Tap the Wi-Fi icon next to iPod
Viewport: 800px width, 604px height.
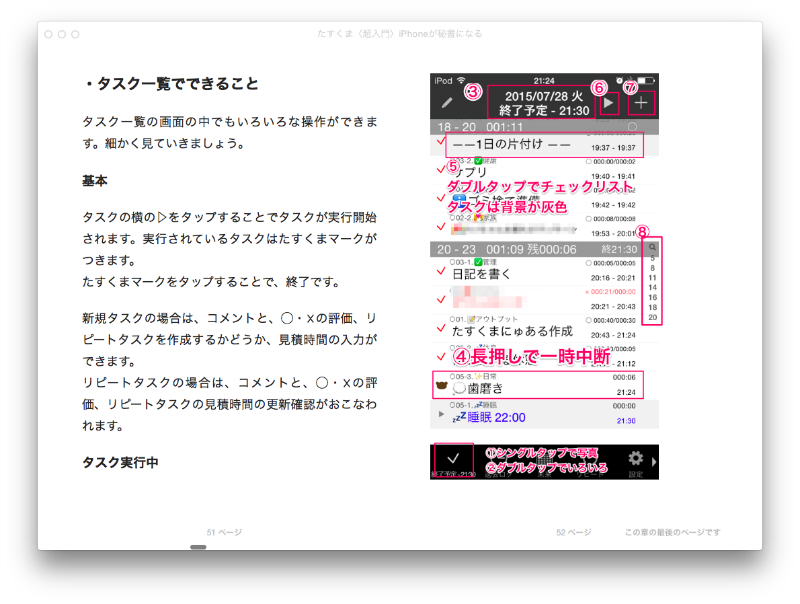click(x=461, y=81)
